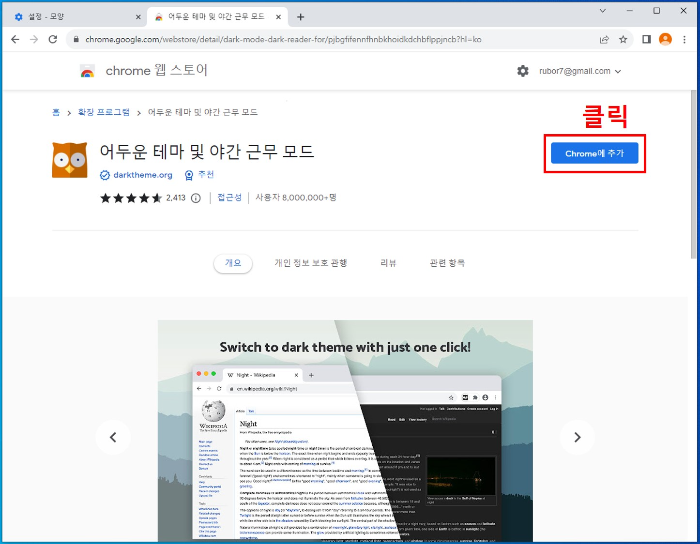Open the browser side panel icon
The image size is (700, 544).
point(646,39)
